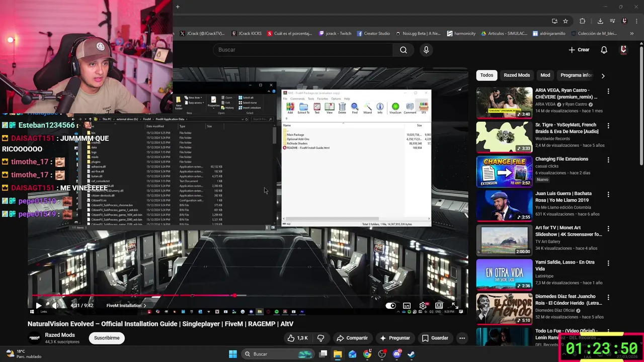Screen dimensions: 644x362
Task: Open the JCrack X bookmark
Action: [202, 34]
